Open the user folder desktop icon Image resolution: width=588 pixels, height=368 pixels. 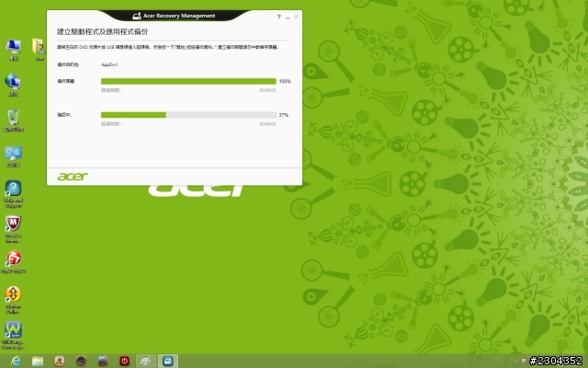tap(39, 47)
